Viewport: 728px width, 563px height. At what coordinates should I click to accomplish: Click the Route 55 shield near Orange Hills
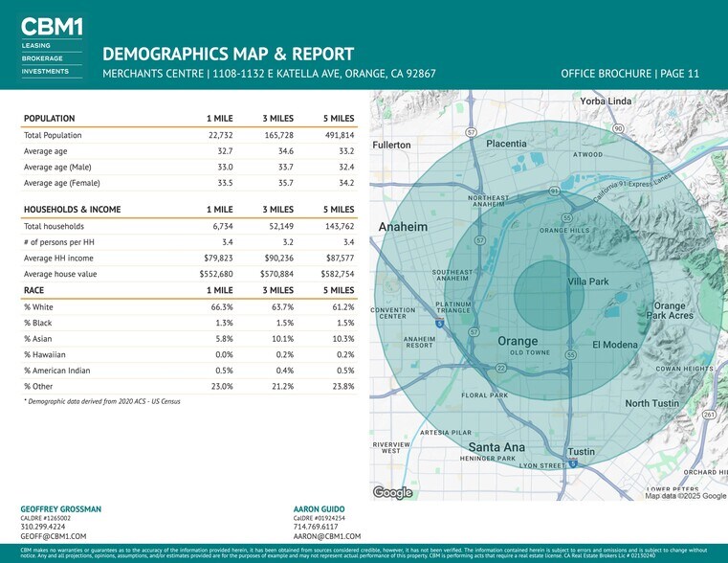click(x=567, y=218)
